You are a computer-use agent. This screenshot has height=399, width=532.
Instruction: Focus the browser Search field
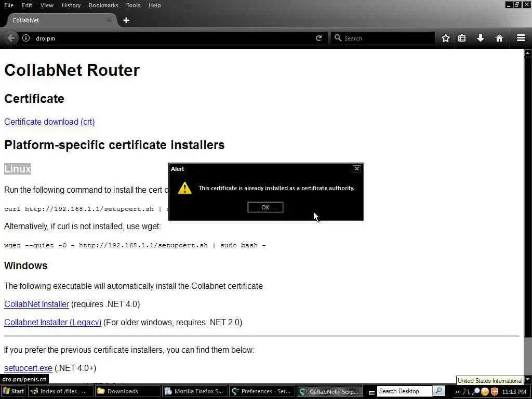[383, 38]
